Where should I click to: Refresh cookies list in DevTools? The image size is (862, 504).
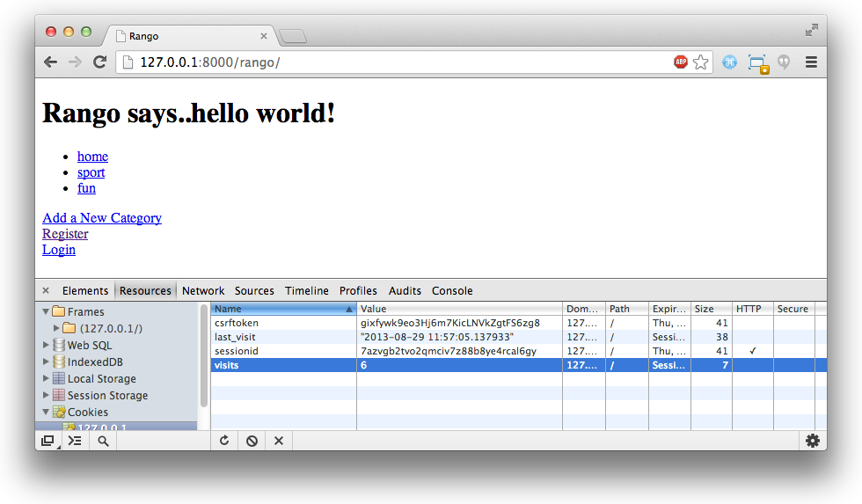tap(224, 441)
